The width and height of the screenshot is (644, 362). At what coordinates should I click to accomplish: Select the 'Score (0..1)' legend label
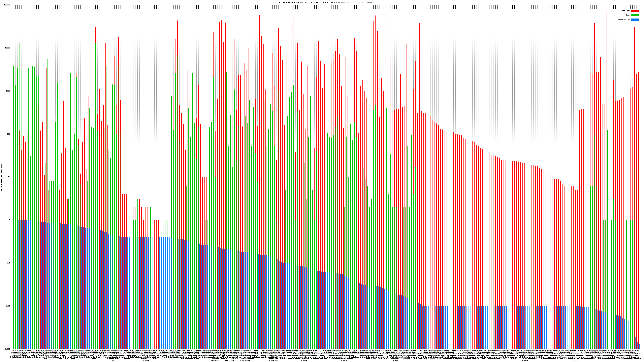tap(624, 20)
